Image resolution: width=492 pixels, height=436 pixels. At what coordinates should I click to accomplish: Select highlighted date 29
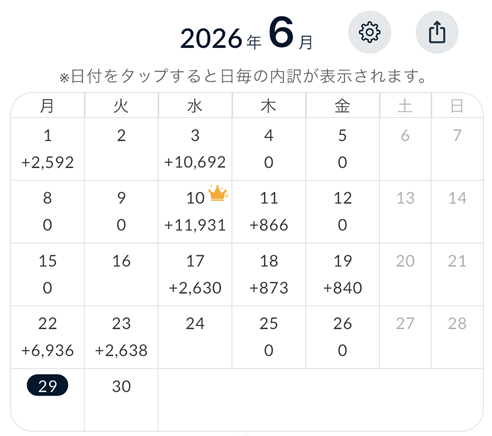tap(47, 386)
